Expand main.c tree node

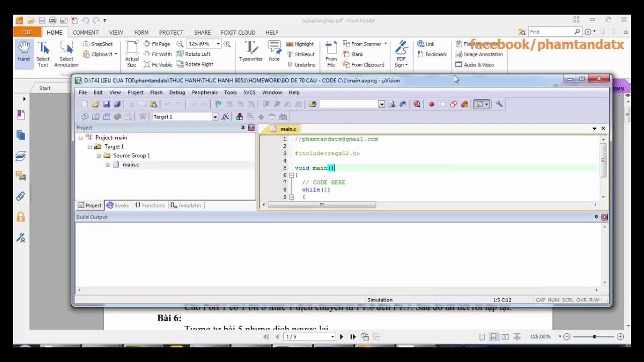[x=108, y=165]
